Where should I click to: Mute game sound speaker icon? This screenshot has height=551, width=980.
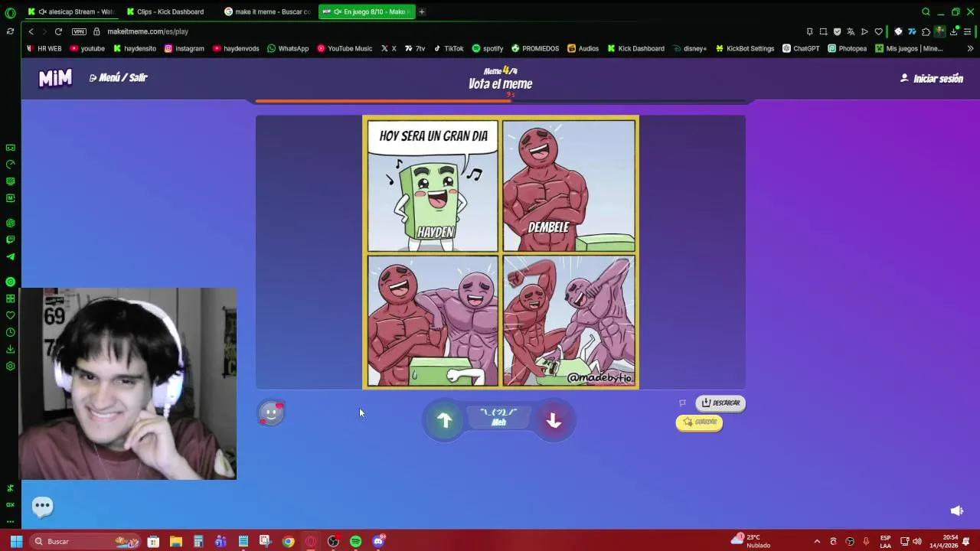956,510
